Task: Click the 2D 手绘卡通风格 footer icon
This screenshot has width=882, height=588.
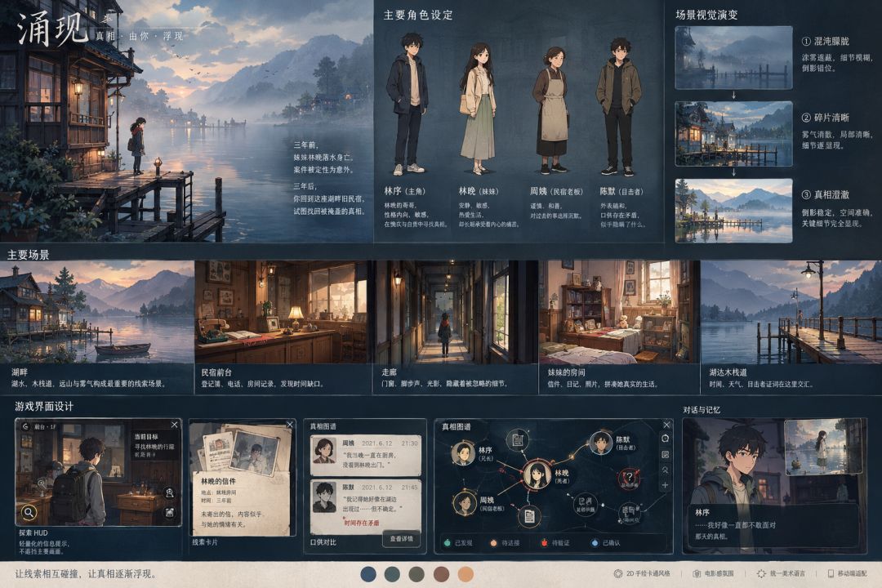Action: tap(618, 573)
